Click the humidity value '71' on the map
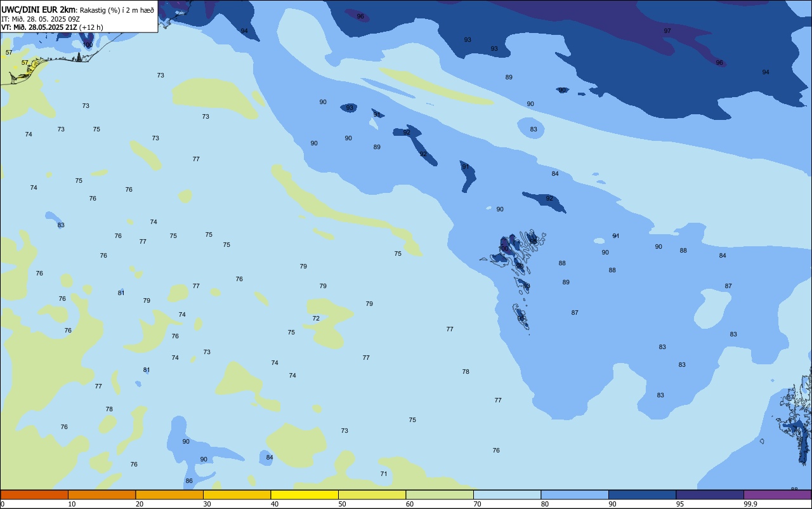The height and width of the screenshot is (509, 812). 384,473
